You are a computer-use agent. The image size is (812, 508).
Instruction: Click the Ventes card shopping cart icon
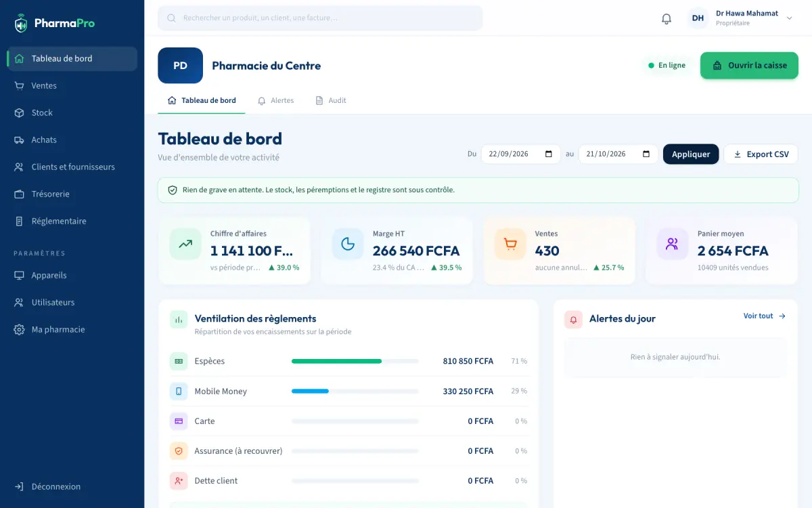[510, 245]
